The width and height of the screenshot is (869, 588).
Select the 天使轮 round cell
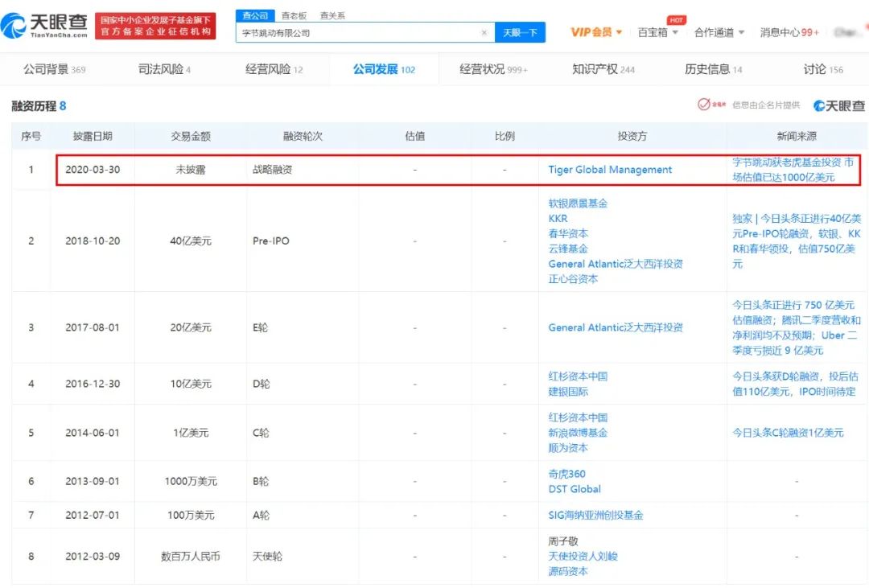267,556
